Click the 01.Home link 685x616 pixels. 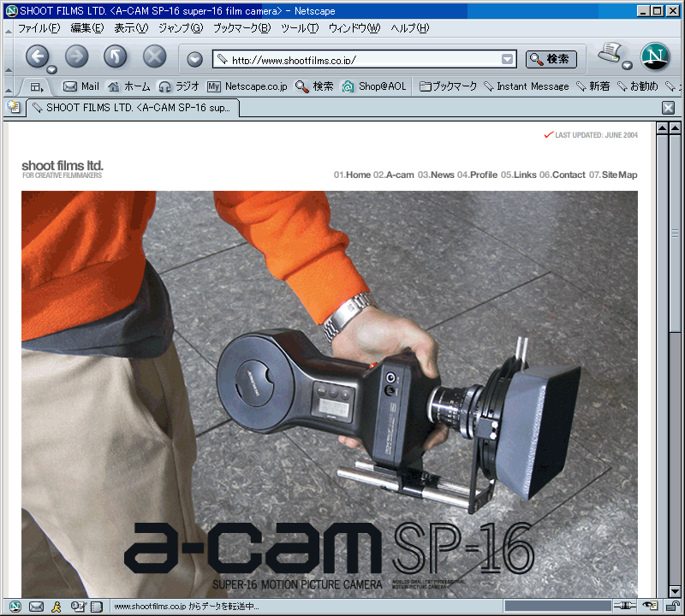(x=352, y=175)
